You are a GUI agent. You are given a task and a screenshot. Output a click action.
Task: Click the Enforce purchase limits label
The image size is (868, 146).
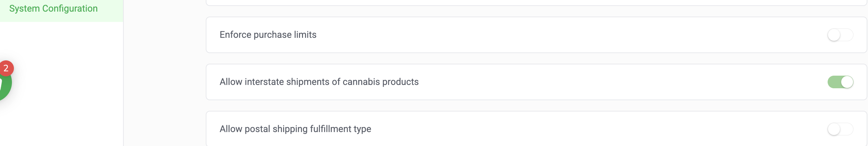point(268,35)
